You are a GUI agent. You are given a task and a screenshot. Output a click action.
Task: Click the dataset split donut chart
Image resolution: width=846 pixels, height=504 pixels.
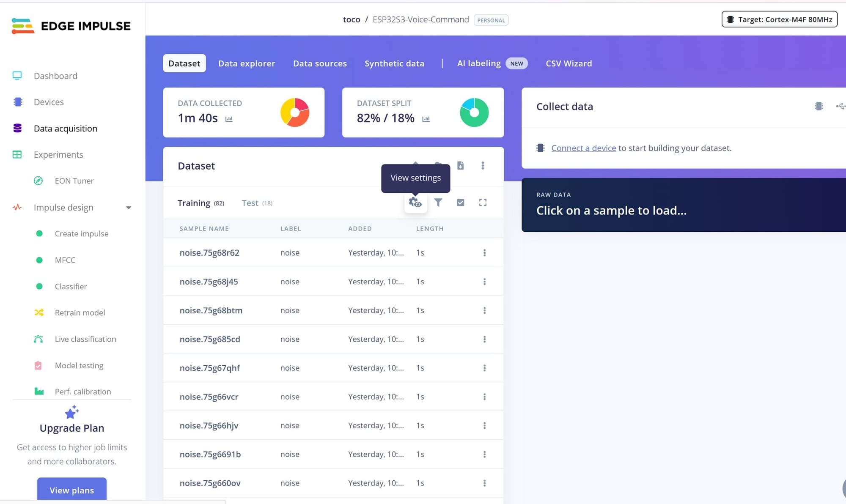point(474,112)
